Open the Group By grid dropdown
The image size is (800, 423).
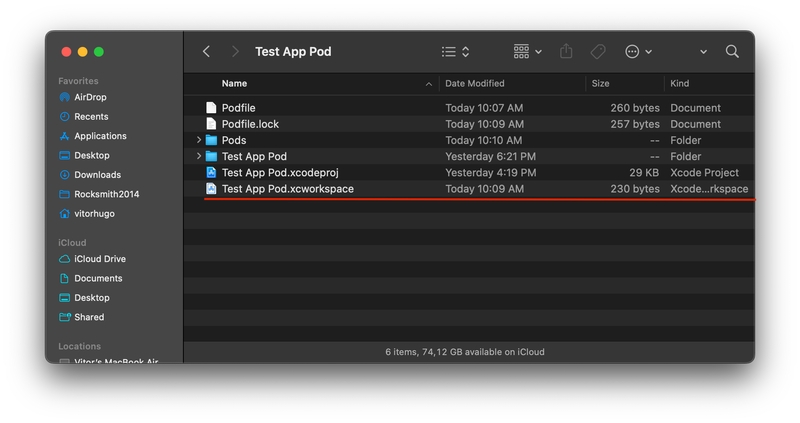(x=527, y=52)
